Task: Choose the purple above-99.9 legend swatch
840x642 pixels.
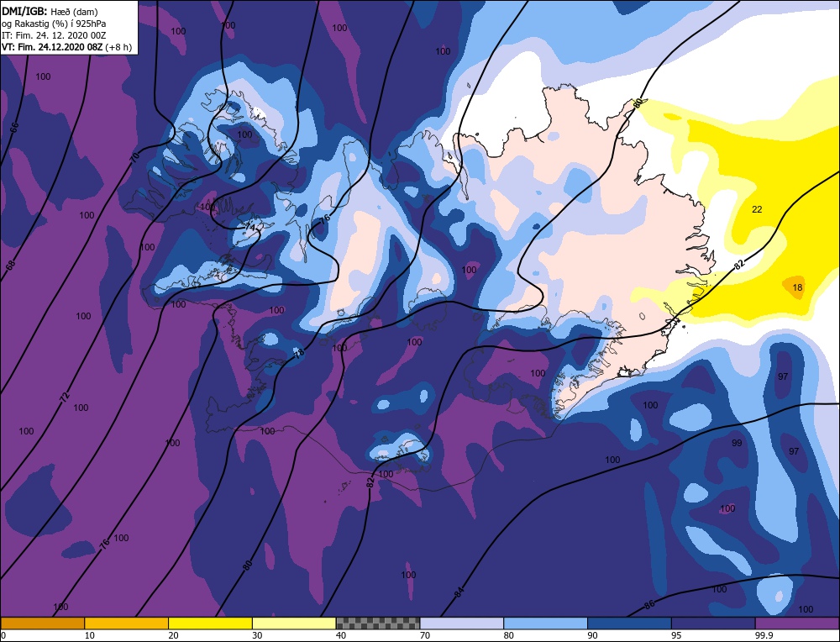Action: [797, 623]
